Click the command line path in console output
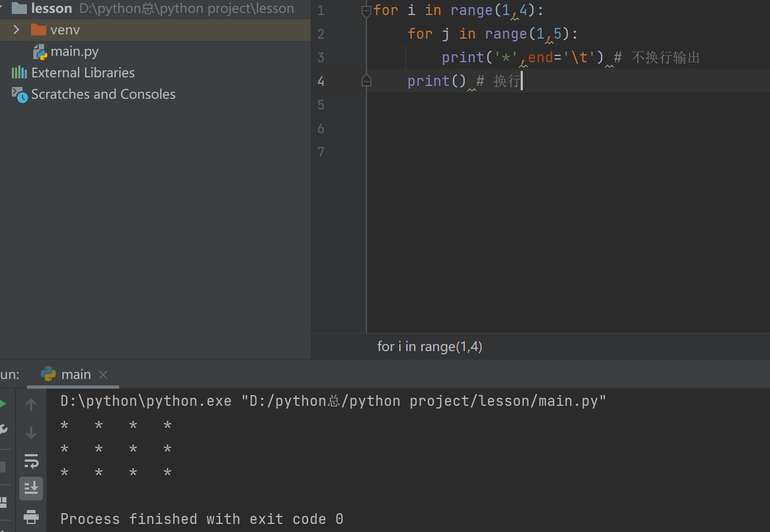Viewport: 770px width, 532px height. [x=333, y=401]
